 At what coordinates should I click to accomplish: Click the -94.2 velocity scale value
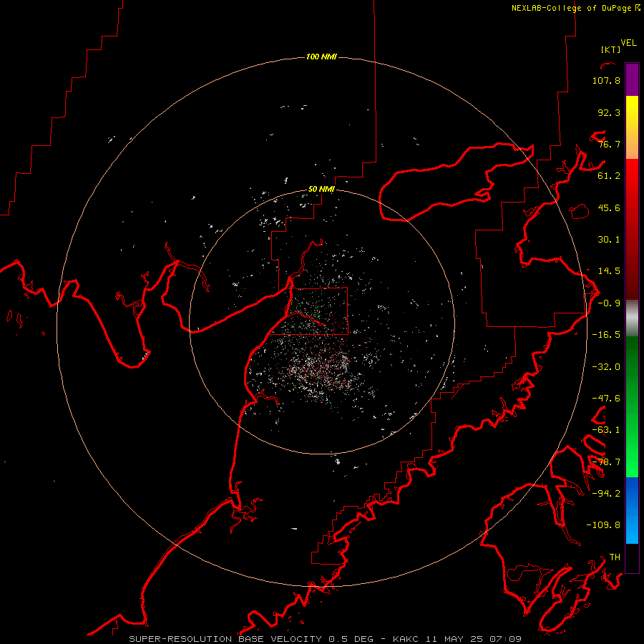(x=606, y=493)
